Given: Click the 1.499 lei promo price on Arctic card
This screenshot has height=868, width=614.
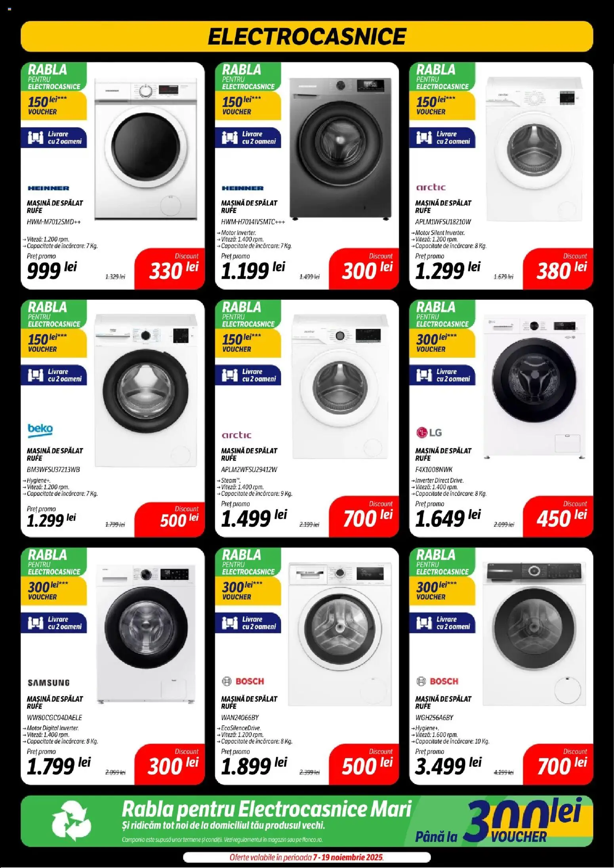Looking at the screenshot, I should click(254, 518).
